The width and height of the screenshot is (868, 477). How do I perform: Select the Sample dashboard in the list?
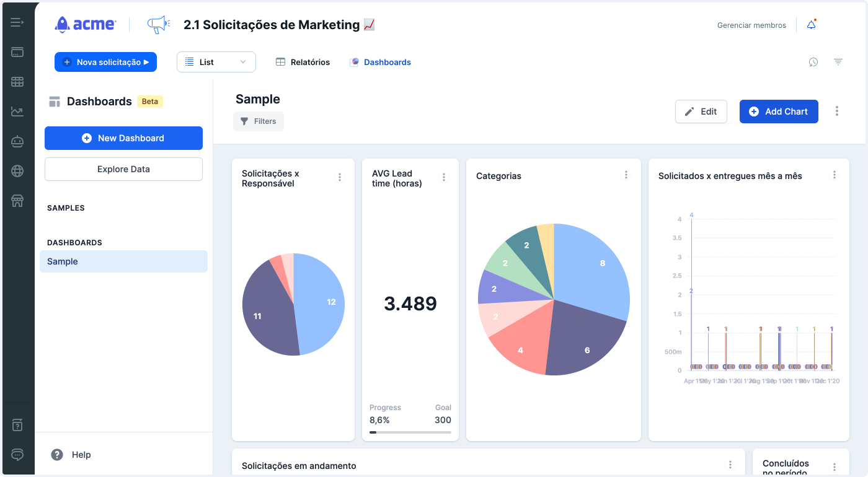tap(123, 261)
